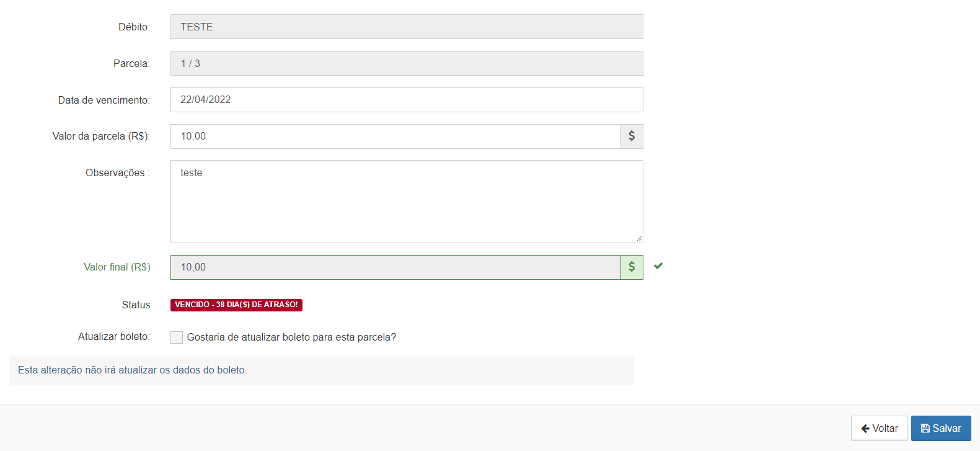Click the floppy disk save icon
The width and height of the screenshot is (980, 451).
click(x=925, y=428)
